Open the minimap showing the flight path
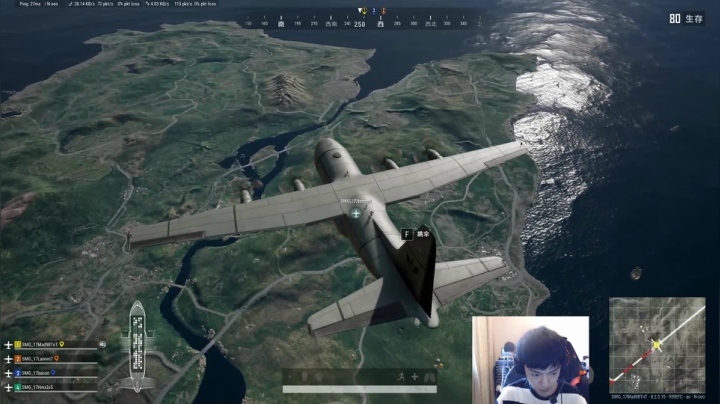 [657, 345]
